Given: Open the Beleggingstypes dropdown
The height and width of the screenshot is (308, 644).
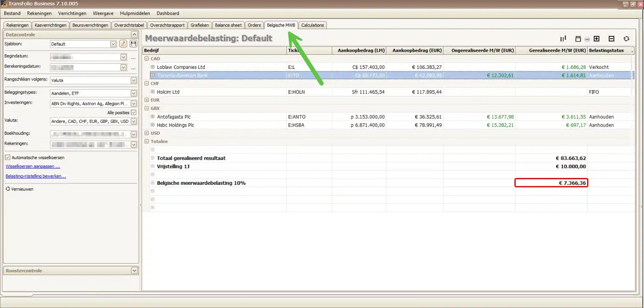Looking at the screenshot, I should coord(133,93).
